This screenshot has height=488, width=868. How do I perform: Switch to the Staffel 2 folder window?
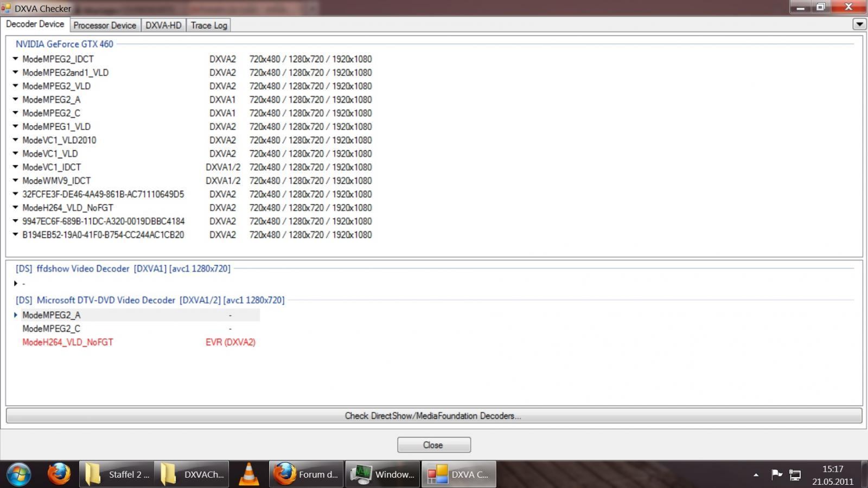click(117, 474)
